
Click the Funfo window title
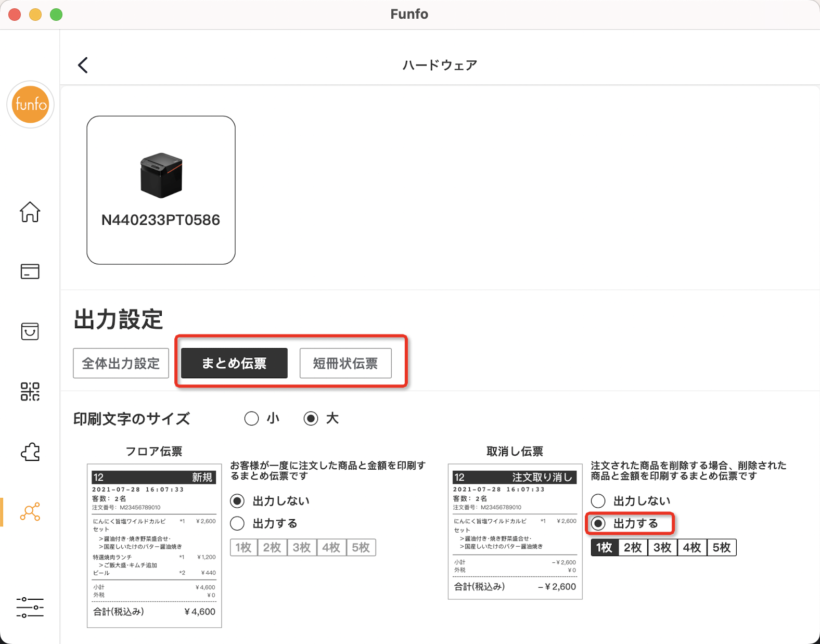tap(409, 14)
